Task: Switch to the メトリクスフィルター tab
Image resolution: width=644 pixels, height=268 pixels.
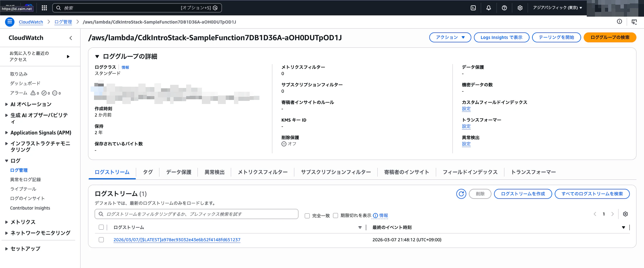Action: (263, 172)
